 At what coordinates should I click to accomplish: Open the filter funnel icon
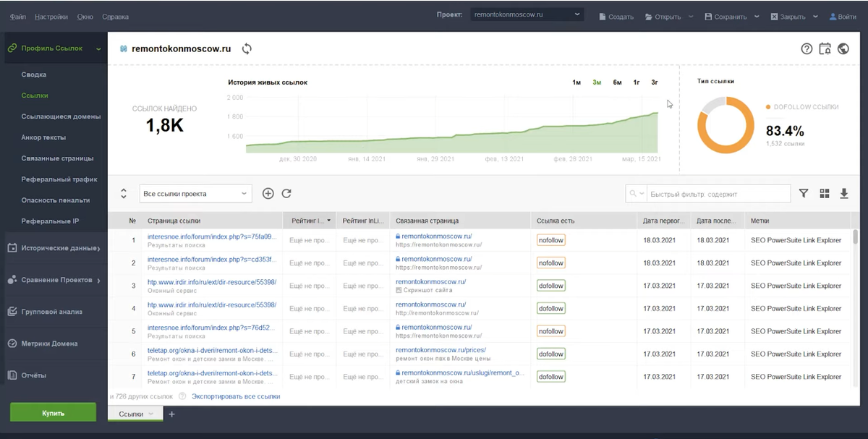804,193
